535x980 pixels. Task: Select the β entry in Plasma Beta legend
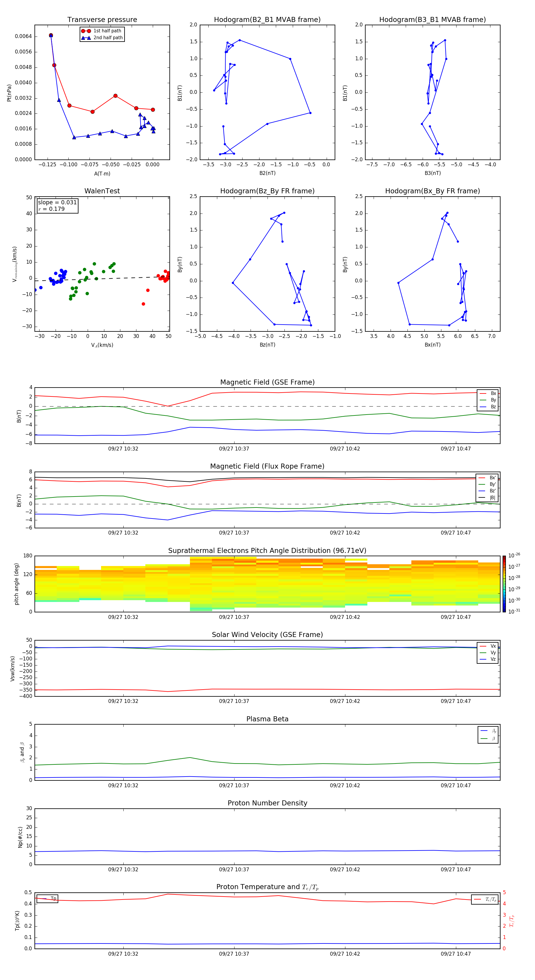click(488, 739)
